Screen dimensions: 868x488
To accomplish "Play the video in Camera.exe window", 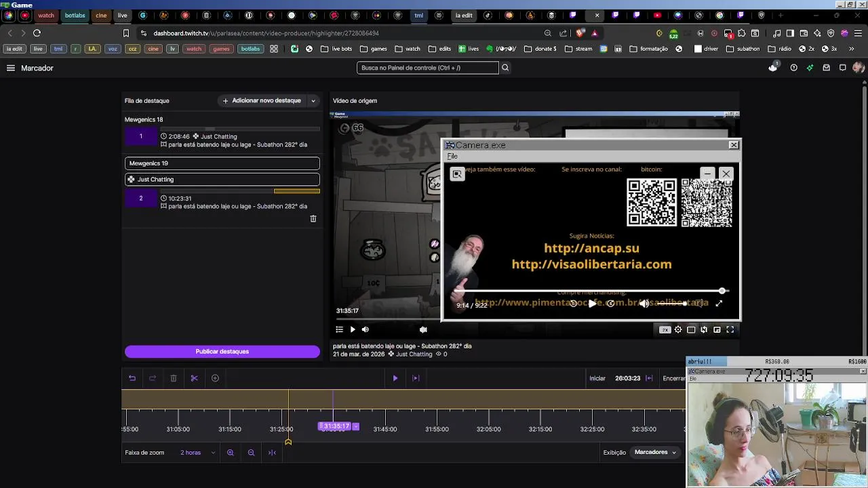I will pos(592,304).
